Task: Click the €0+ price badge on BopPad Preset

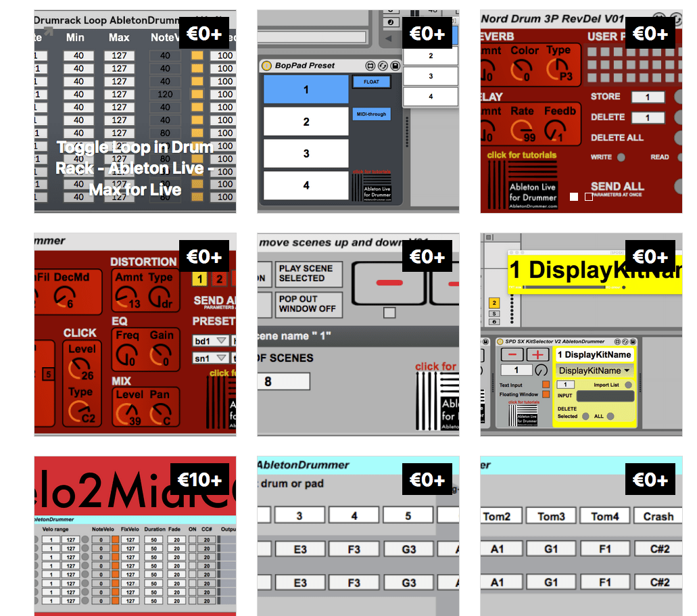Action: coord(427,33)
